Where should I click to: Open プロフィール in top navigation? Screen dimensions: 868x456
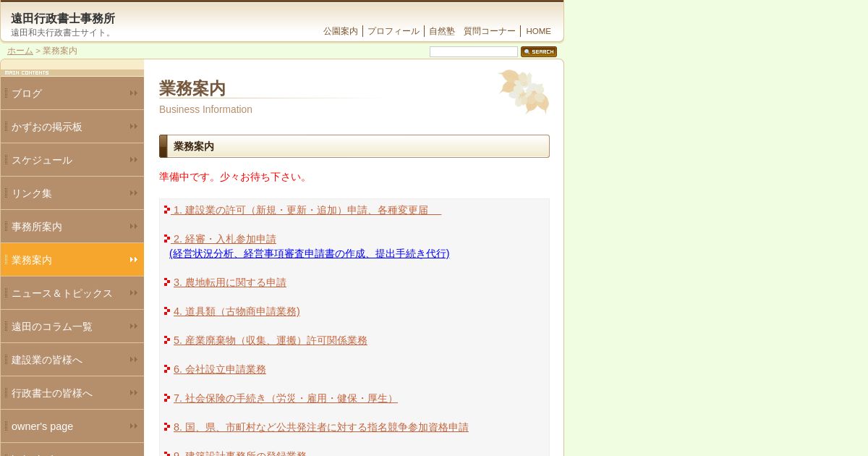(393, 31)
